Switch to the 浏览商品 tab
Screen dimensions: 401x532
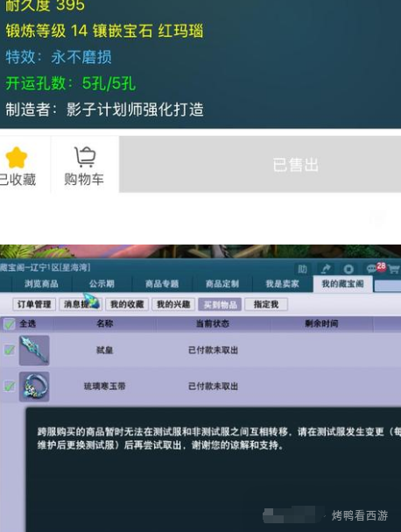pyautogui.click(x=41, y=284)
